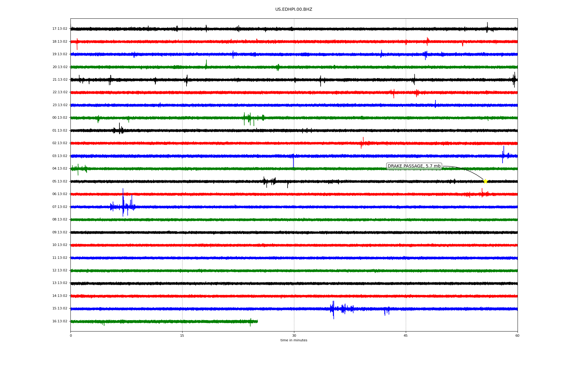This screenshot has width=588, height=368.
Task: Click the 30 minute axis tick label
Action: pyautogui.click(x=294, y=336)
